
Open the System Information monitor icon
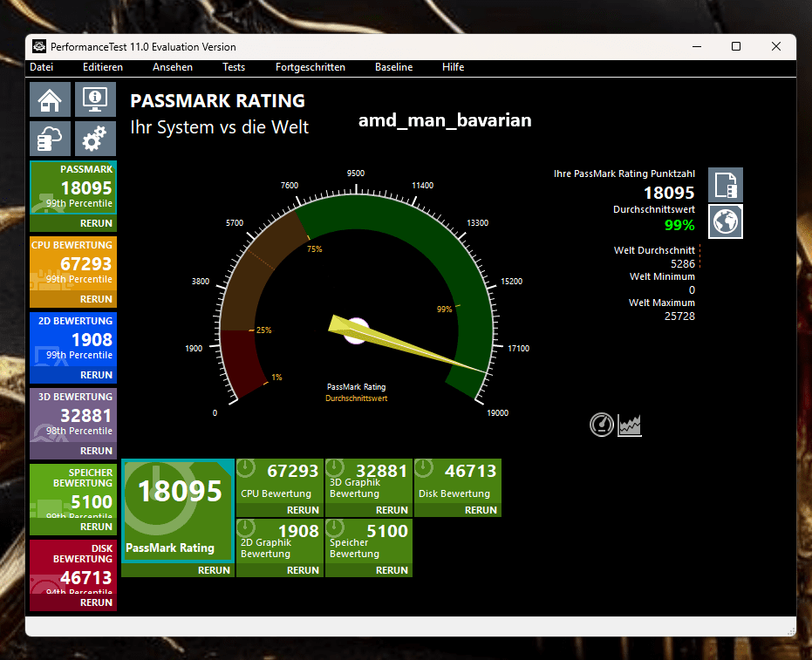click(95, 99)
